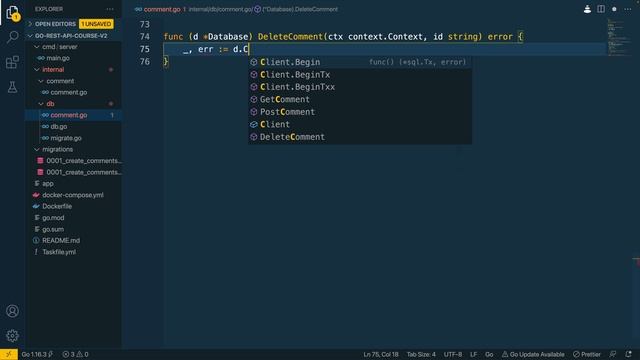Open the Testing flask view
The image size is (640, 360).
click(13, 87)
